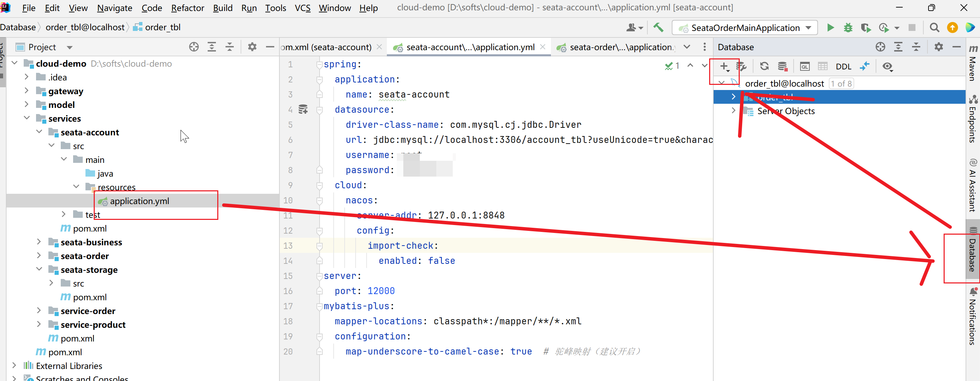The height and width of the screenshot is (381, 980).
Task: Select opened file locate icon in Project panel
Action: [194, 47]
